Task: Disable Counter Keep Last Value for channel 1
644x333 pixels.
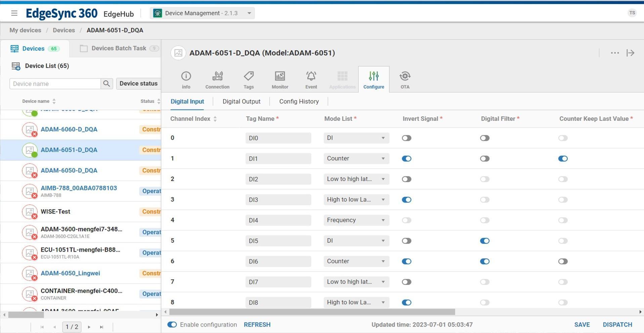Action: tap(562, 159)
